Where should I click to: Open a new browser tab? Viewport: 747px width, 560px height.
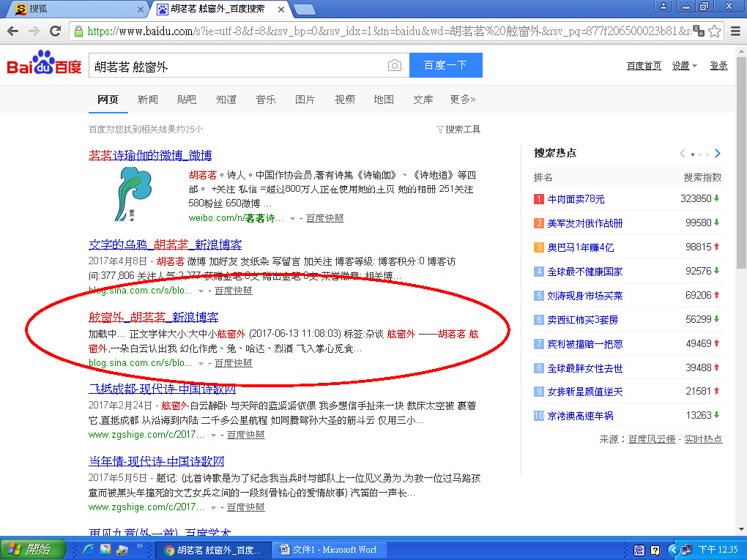(304, 10)
